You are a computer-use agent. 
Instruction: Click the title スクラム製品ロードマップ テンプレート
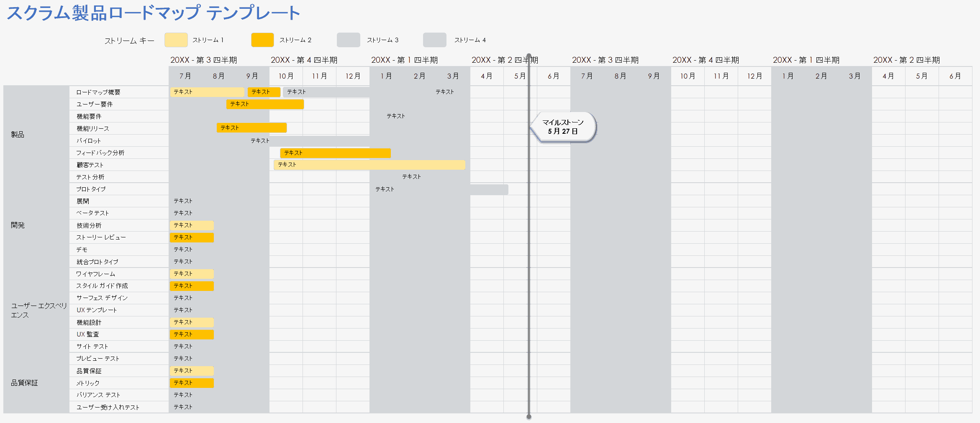pyautogui.click(x=153, y=13)
